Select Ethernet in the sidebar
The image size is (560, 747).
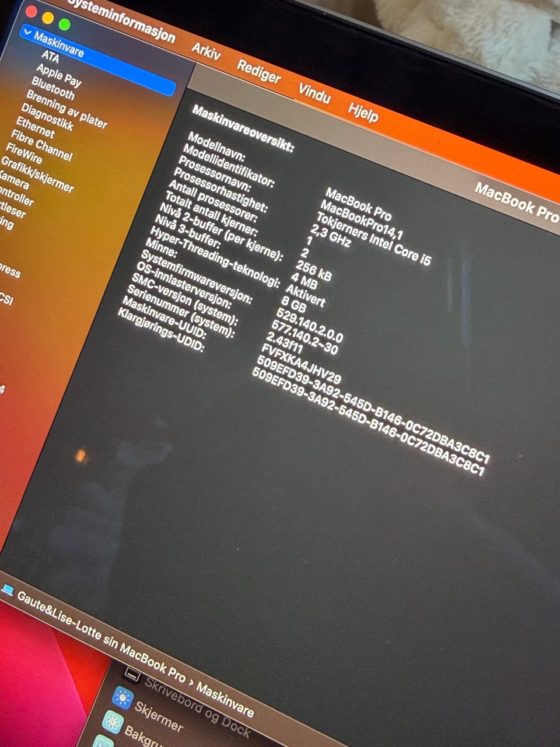point(36,127)
